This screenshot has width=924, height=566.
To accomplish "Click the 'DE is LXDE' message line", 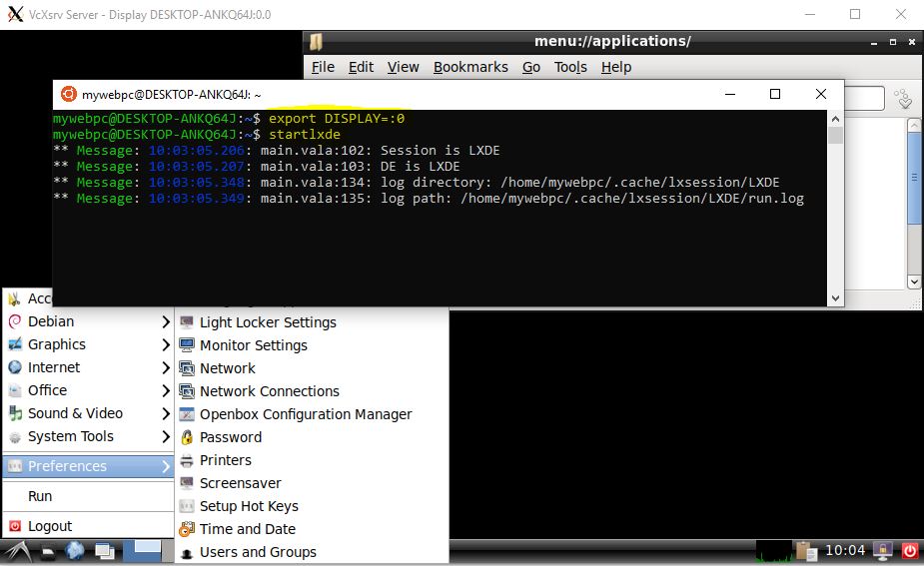I will click(x=420, y=166).
